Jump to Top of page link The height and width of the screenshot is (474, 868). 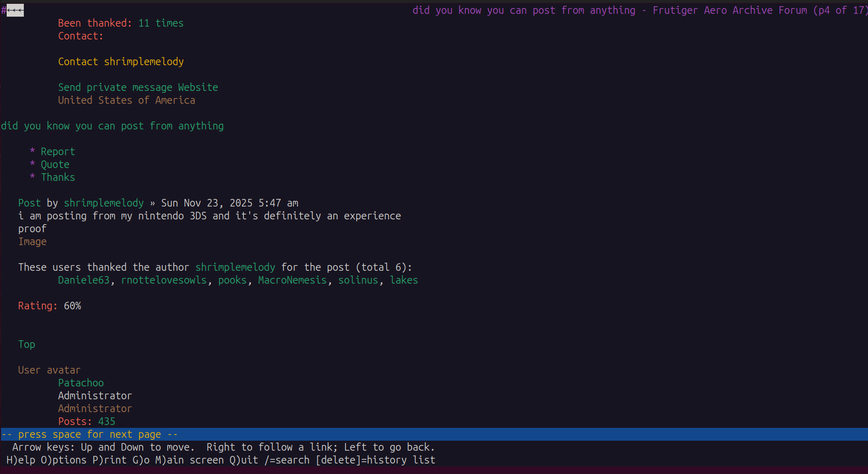click(27, 345)
